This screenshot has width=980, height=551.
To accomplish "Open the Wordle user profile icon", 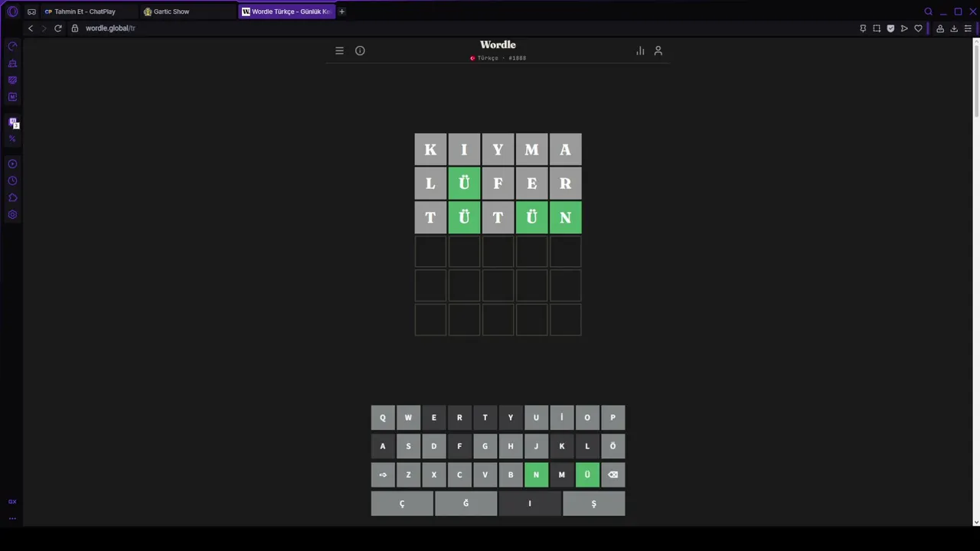I will [658, 51].
